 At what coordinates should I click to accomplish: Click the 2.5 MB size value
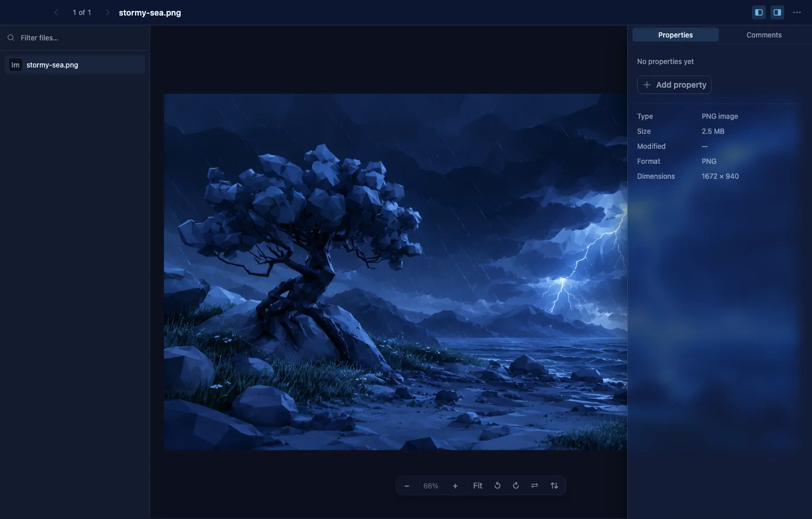point(713,131)
